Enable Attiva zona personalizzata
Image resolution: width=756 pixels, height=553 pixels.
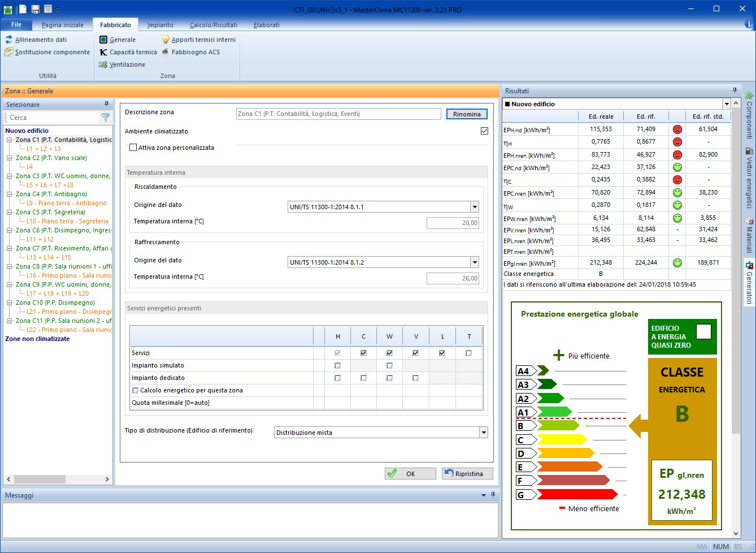coord(133,148)
